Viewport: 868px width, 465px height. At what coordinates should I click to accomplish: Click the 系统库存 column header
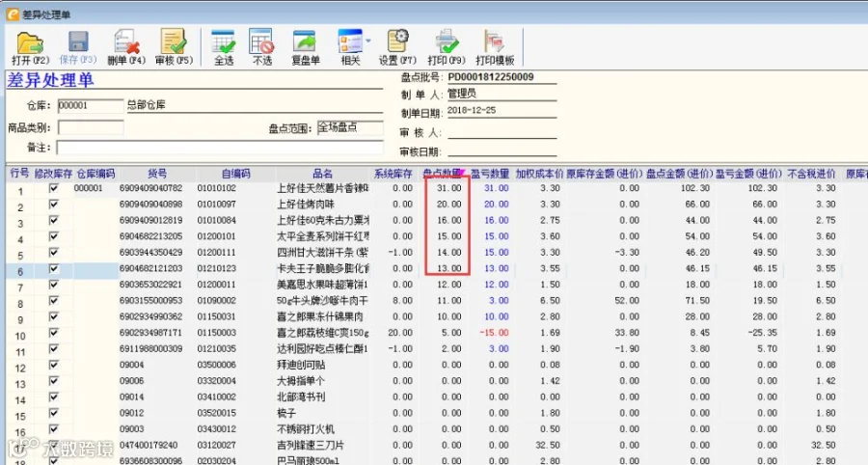(393, 174)
